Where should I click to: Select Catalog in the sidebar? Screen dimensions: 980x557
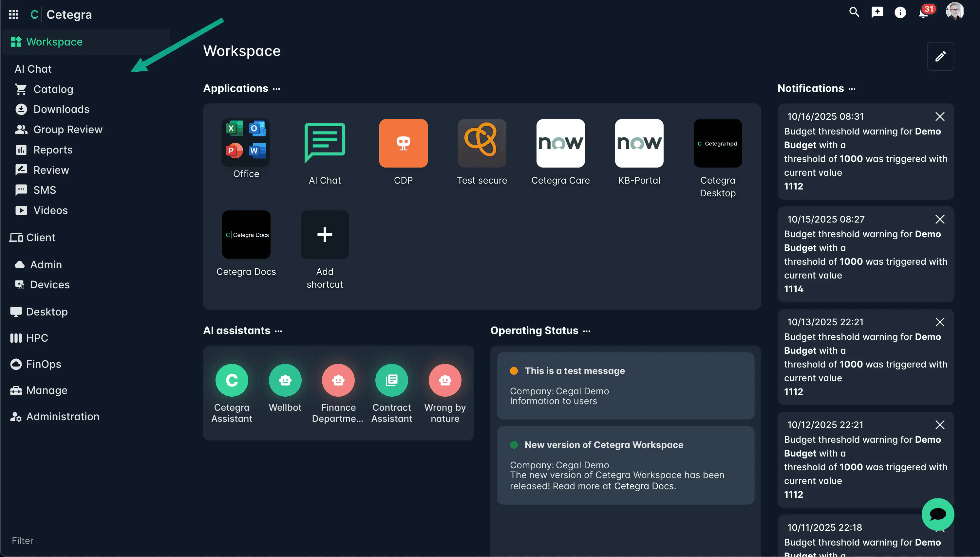(x=53, y=89)
